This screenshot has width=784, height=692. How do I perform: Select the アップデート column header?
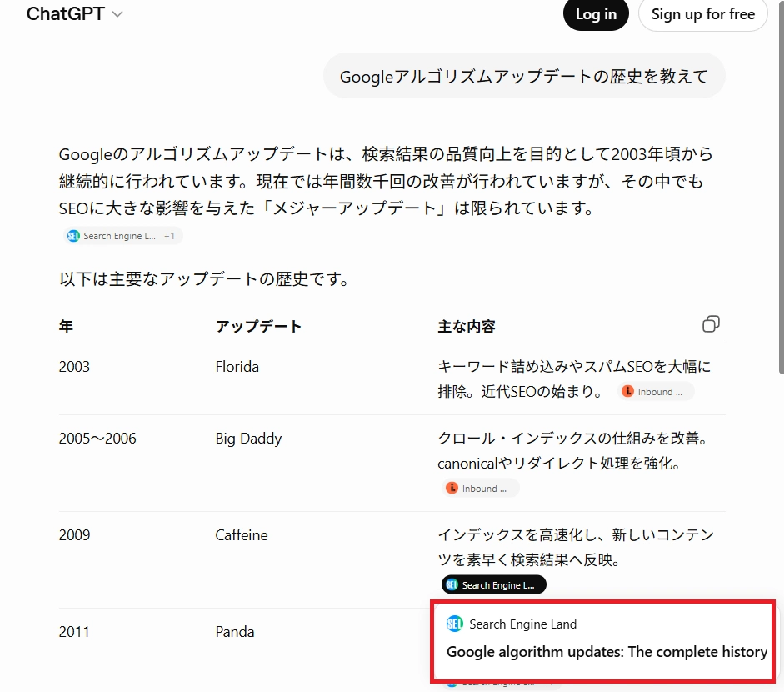[258, 327]
